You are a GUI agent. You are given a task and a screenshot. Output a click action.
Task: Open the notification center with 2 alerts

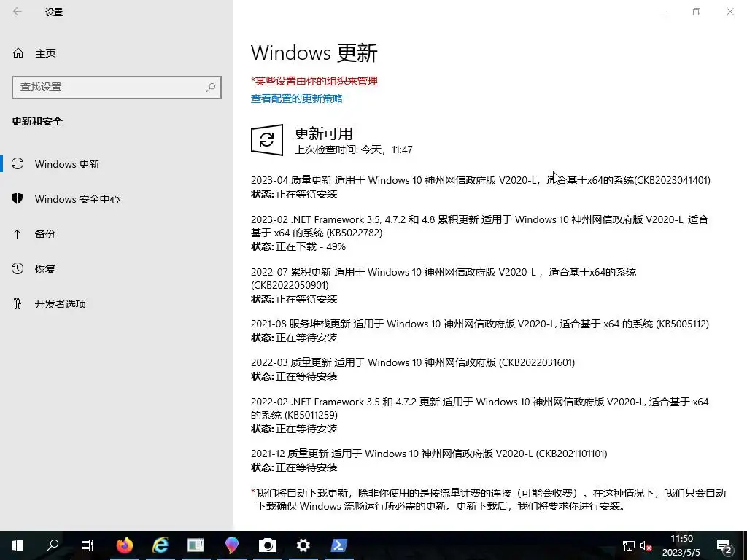pyautogui.click(x=724, y=546)
